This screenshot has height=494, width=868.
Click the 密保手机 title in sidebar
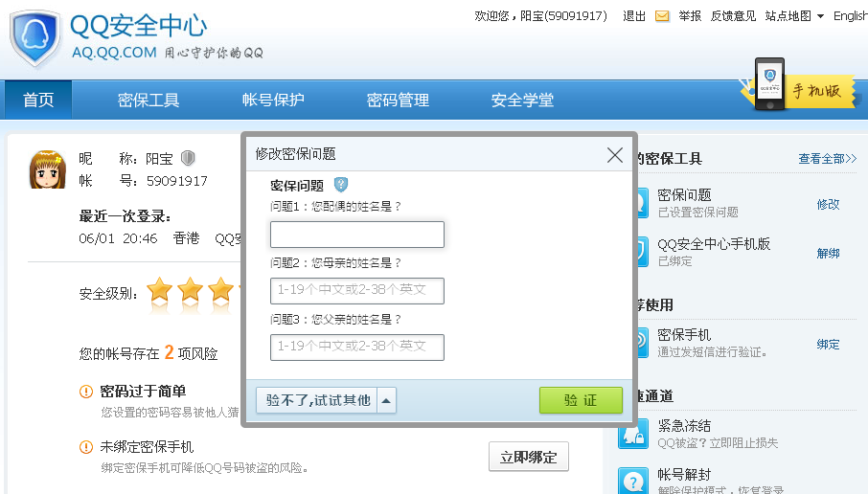click(x=684, y=335)
